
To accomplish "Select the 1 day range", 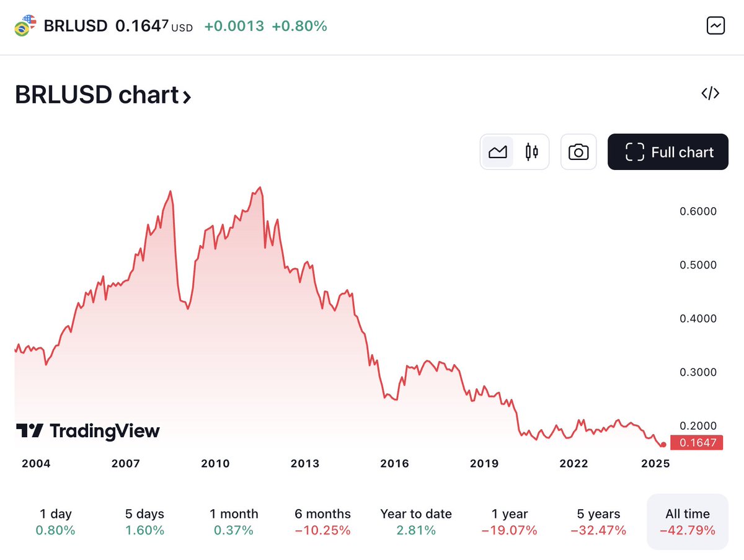I will (56, 522).
